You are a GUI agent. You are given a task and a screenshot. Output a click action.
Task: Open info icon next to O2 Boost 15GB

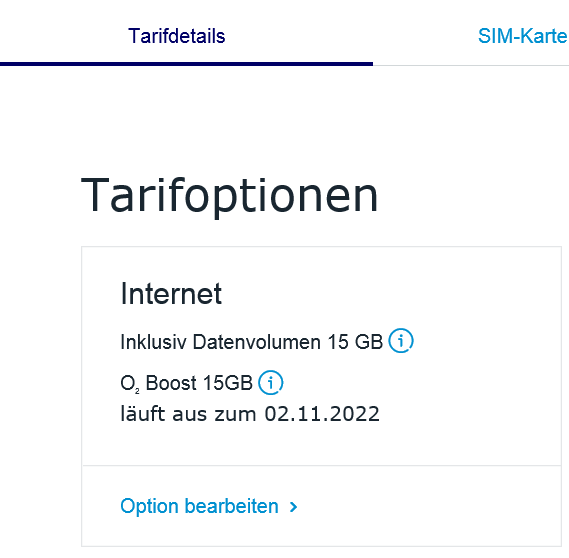(x=270, y=382)
